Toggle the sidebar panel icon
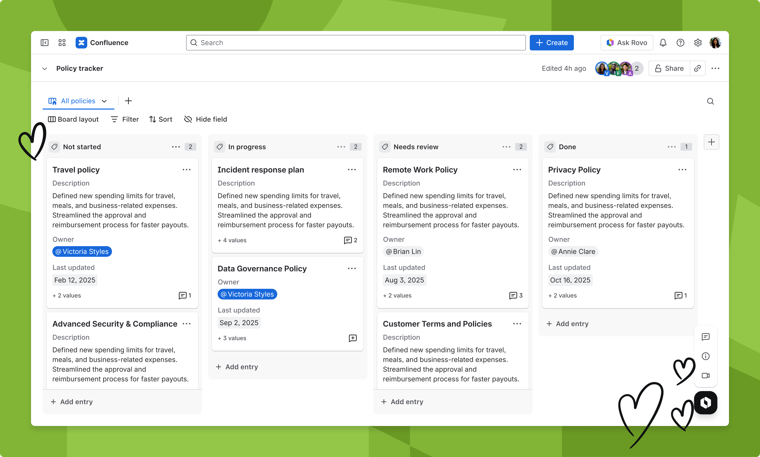760x457 pixels. pyautogui.click(x=45, y=43)
